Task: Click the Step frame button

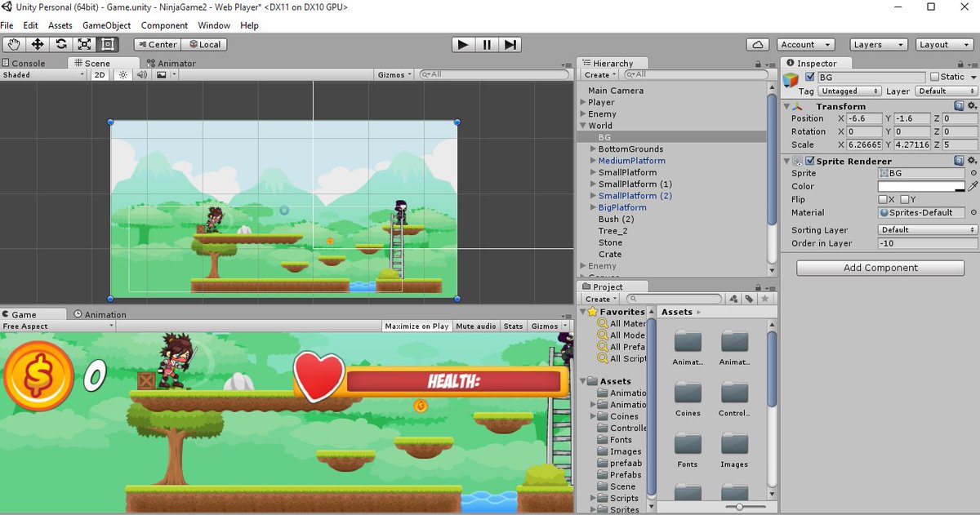Action: click(510, 45)
